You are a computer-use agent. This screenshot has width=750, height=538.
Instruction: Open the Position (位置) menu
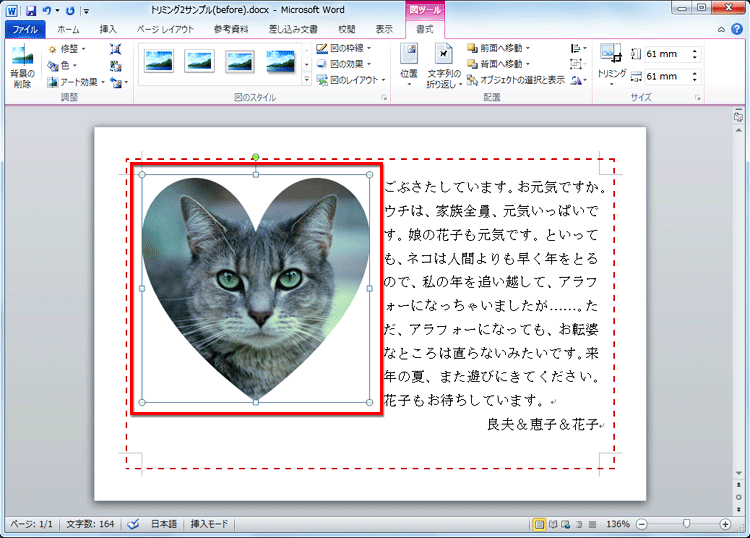[409, 66]
